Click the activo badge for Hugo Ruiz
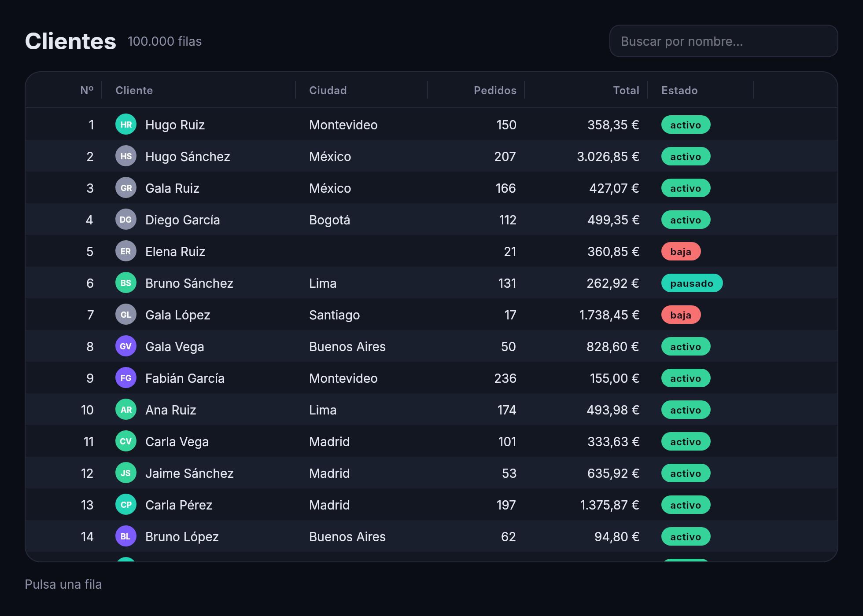863x616 pixels. point(686,125)
